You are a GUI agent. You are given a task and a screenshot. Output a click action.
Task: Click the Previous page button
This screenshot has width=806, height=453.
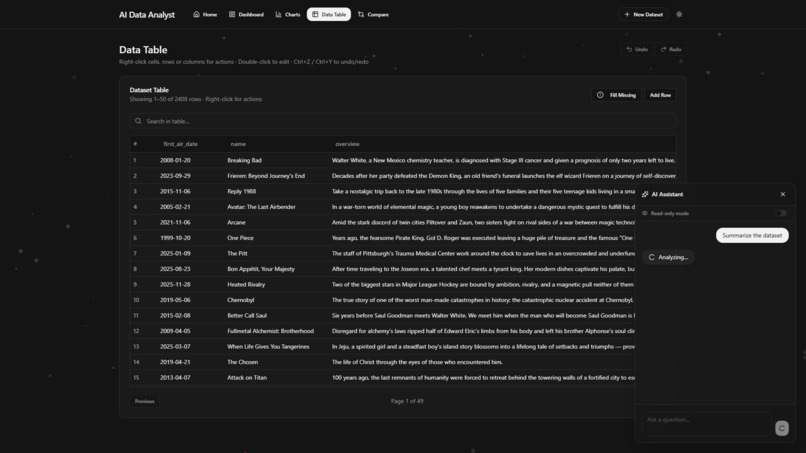tap(144, 401)
